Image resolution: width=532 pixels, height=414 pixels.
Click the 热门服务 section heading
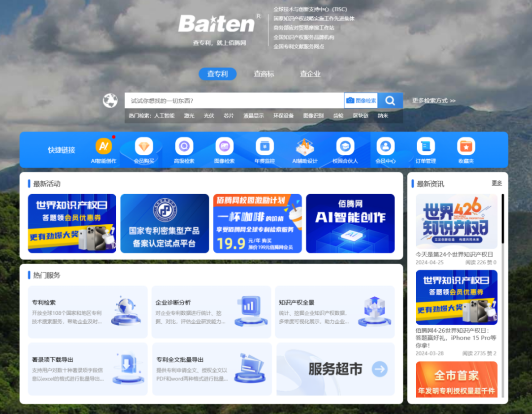(x=47, y=275)
